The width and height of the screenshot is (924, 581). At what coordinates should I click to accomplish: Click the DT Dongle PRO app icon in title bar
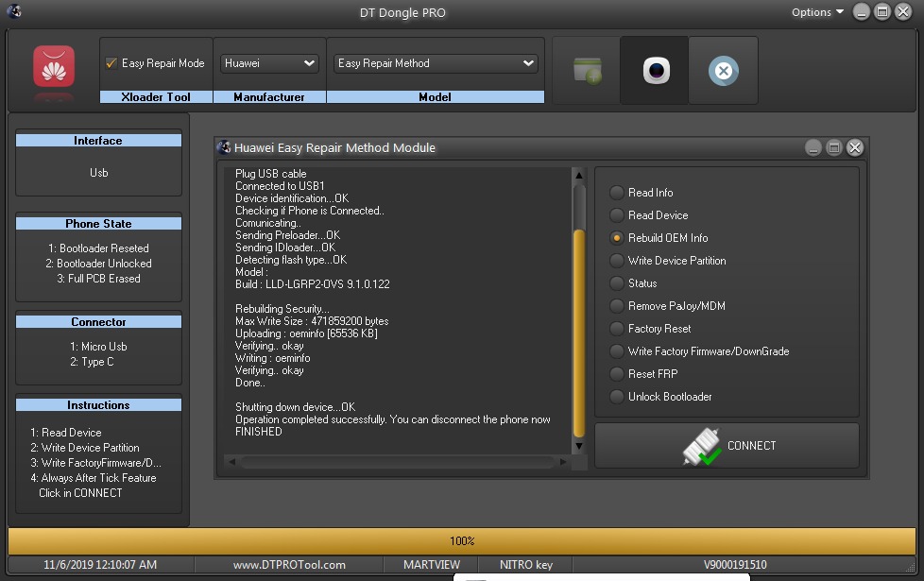(x=14, y=11)
